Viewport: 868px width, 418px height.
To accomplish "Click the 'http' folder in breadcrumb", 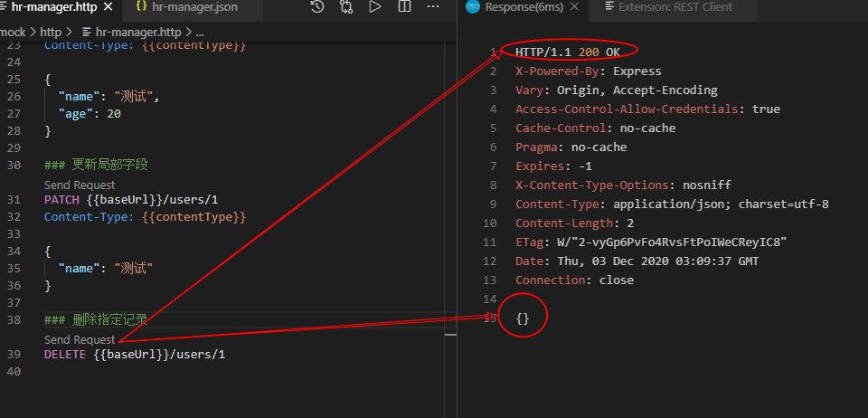I will [x=51, y=31].
